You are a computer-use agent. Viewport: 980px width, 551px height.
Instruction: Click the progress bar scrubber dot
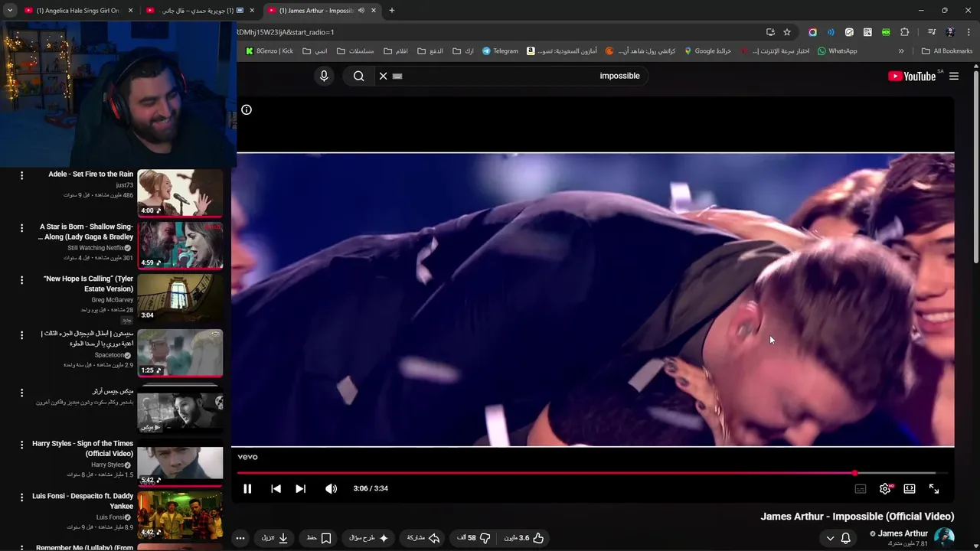[854, 473]
